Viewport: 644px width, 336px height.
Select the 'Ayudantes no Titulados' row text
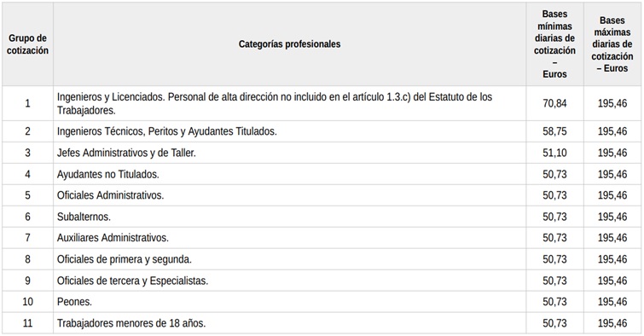[108, 174]
